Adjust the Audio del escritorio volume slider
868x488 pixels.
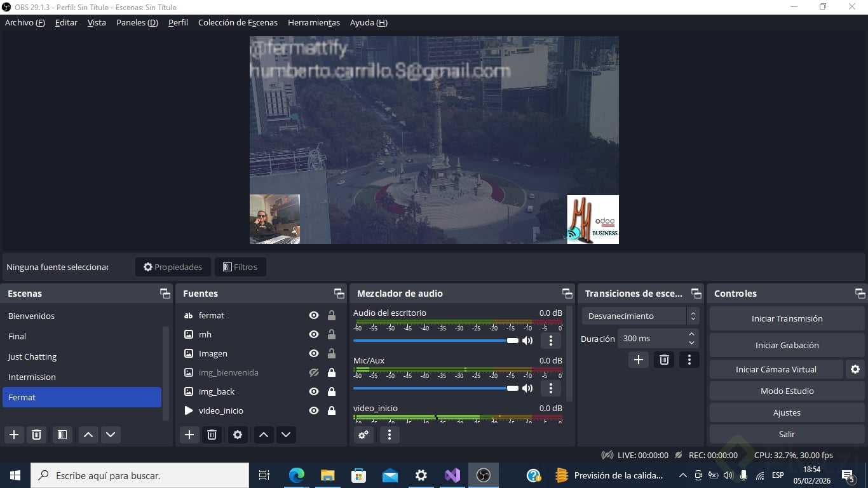436,341
